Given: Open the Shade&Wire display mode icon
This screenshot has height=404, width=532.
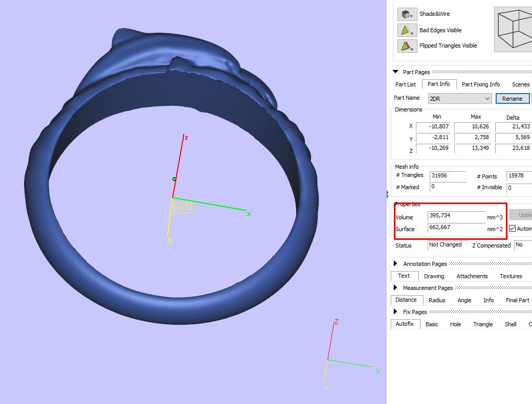Looking at the screenshot, I should pos(407,14).
